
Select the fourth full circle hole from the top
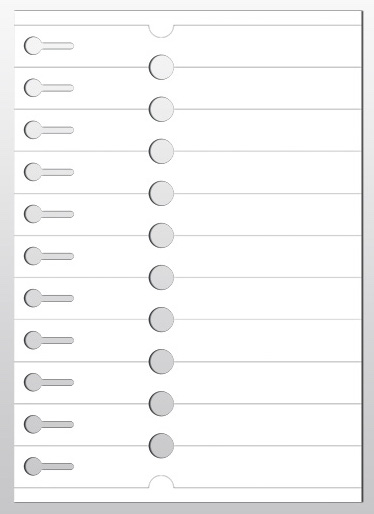point(161,193)
